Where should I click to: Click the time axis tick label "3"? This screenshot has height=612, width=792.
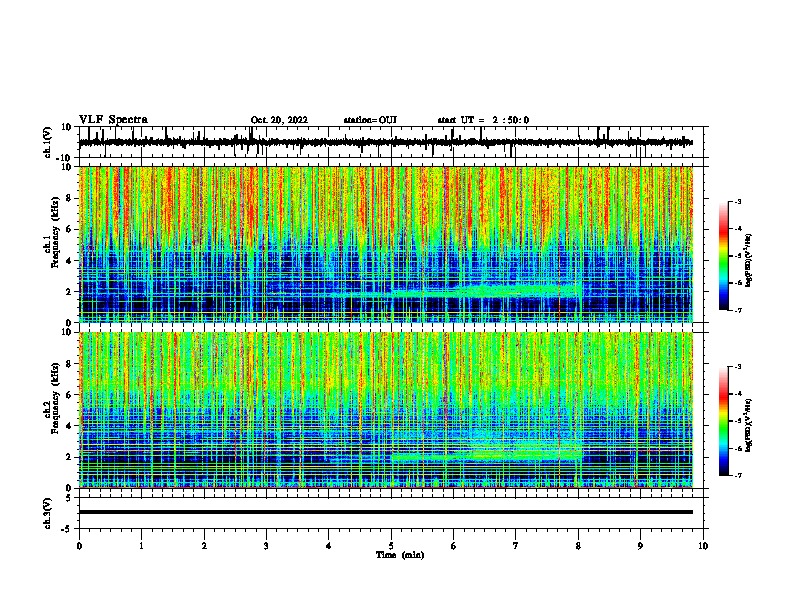tap(266, 546)
